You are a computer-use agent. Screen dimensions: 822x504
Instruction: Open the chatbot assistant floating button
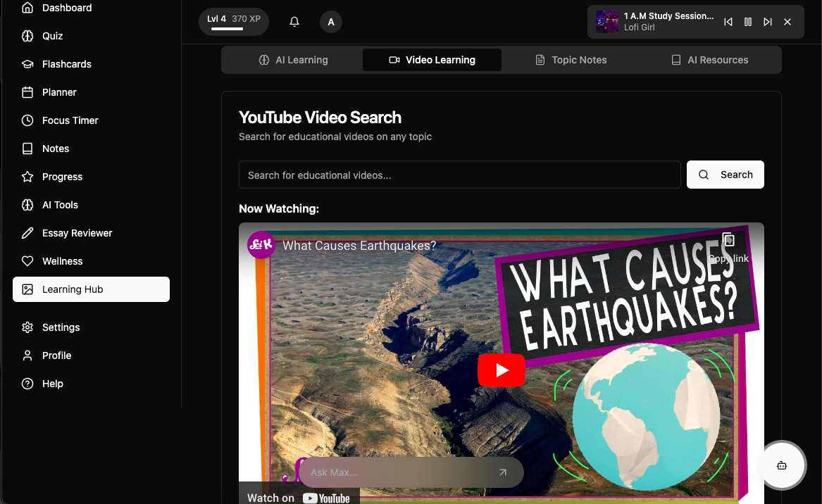point(782,465)
